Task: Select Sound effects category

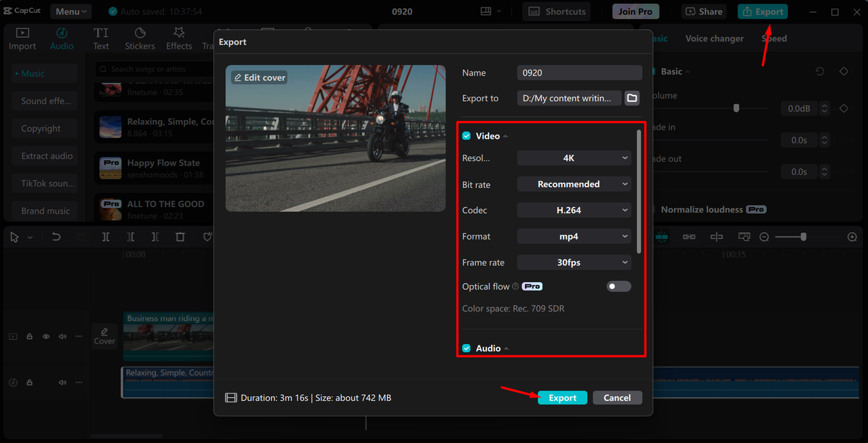Action: [x=44, y=101]
